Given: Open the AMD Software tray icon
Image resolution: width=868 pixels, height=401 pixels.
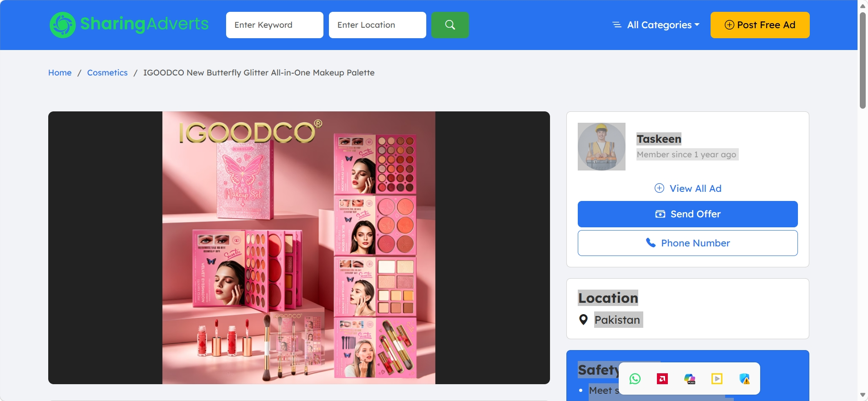Looking at the screenshot, I should (x=662, y=379).
